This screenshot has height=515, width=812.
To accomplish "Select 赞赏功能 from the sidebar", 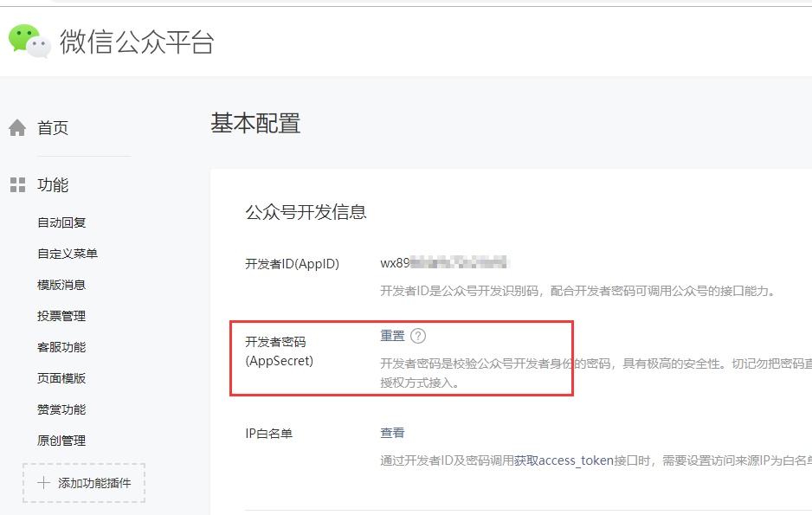I will tap(61, 409).
